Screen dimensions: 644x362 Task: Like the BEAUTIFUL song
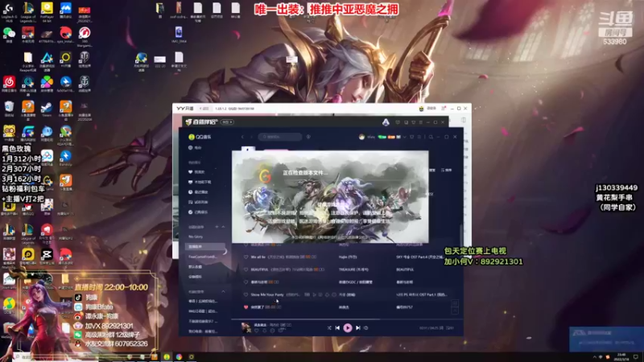coord(246,269)
